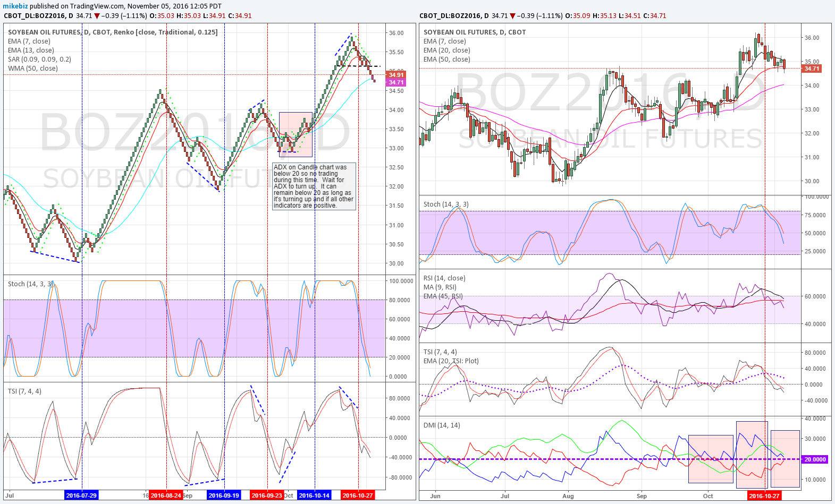Click the 2016-09-19 blue date marker

(224, 495)
